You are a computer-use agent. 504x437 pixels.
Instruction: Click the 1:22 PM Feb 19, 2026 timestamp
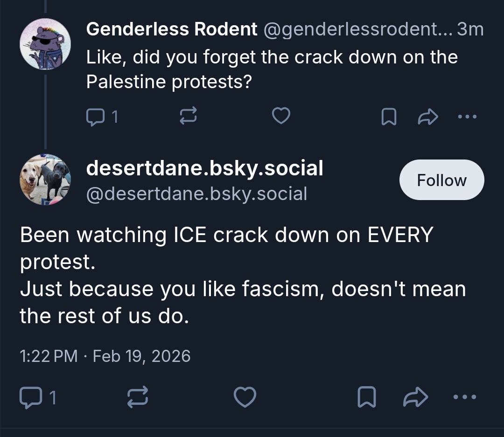click(x=105, y=356)
